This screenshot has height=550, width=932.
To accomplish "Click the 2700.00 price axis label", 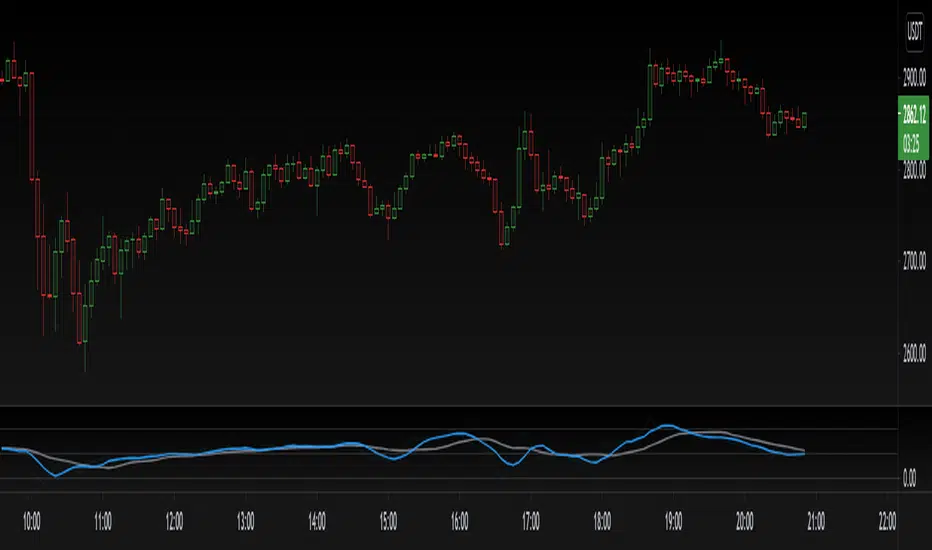I will coord(914,260).
